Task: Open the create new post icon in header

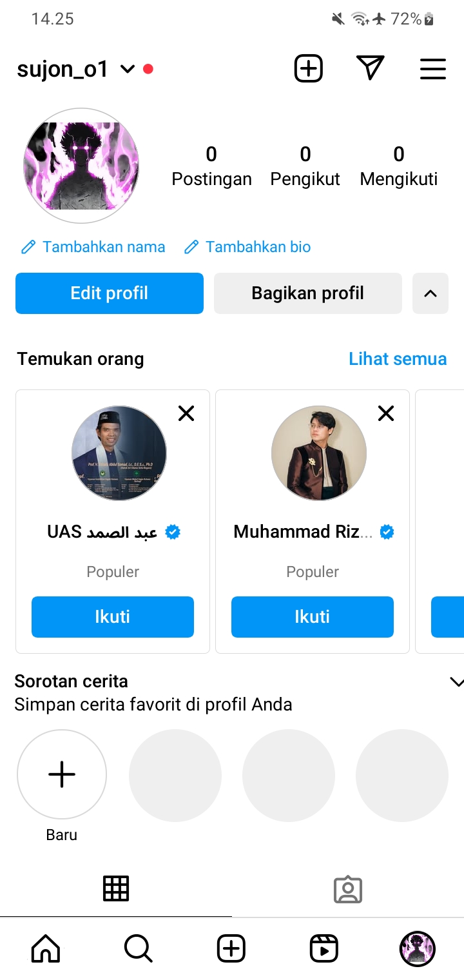Action: pyautogui.click(x=308, y=68)
